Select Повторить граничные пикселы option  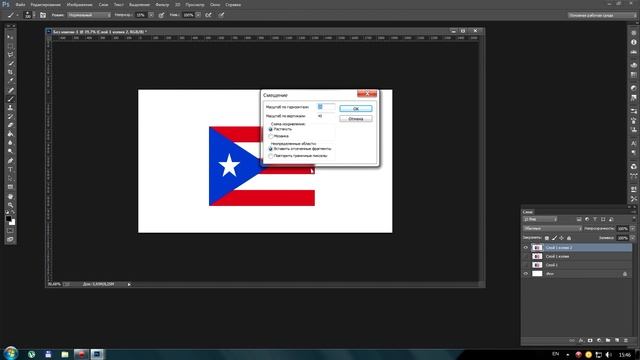pos(271,156)
